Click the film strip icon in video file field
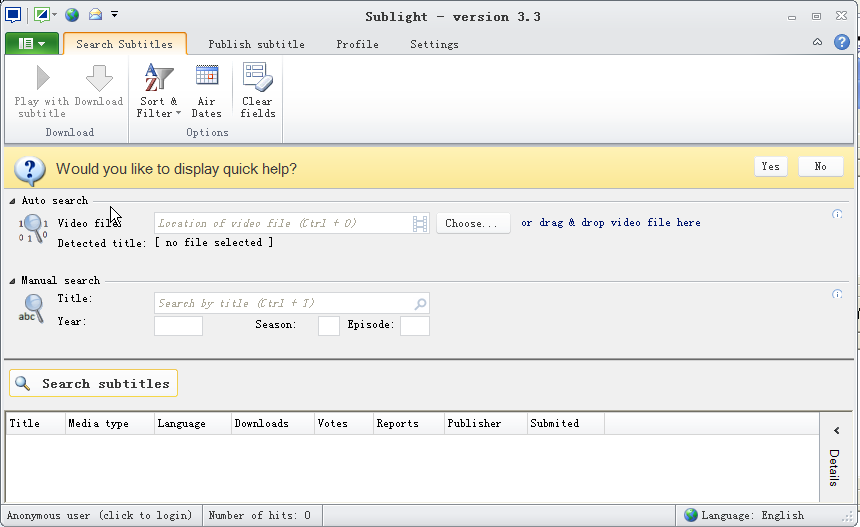The height and width of the screenshot is (527, 860). pyautogui.click(x=420, y=224)
